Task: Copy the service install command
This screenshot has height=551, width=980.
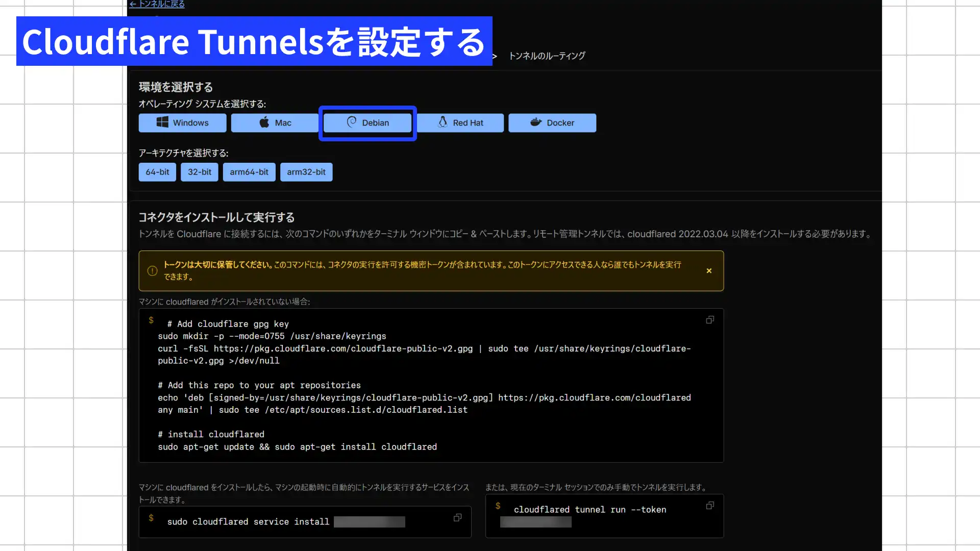Action: click(457, 518)
